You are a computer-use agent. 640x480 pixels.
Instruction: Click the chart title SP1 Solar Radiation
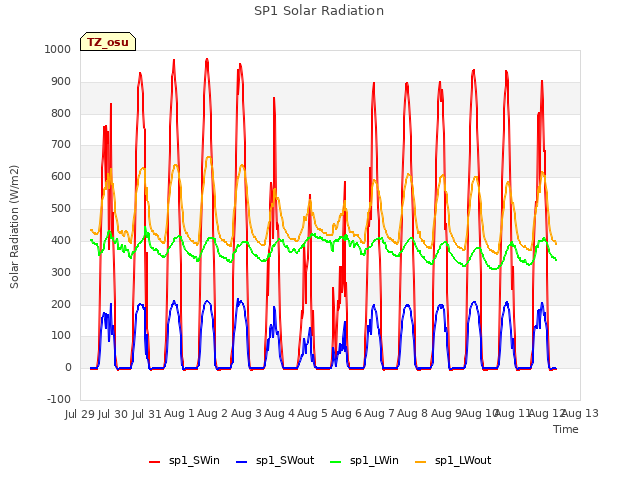(x=319, y=11)
